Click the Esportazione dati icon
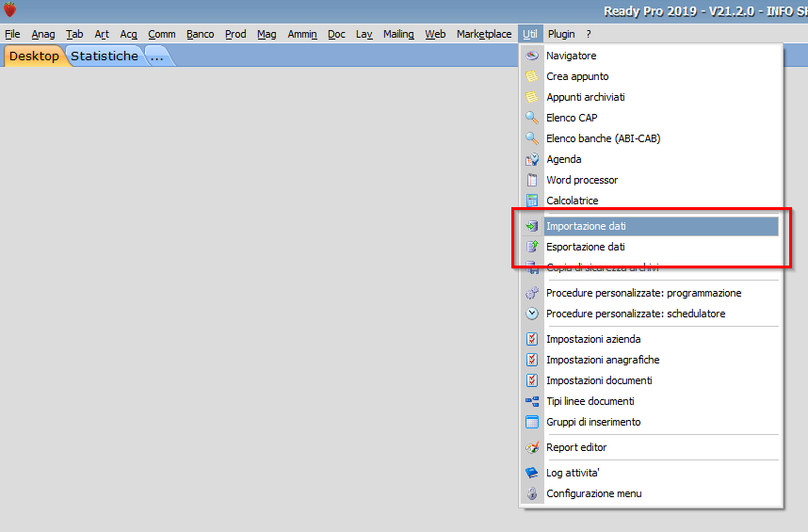 pyautogui.click(x=532, y=247)
